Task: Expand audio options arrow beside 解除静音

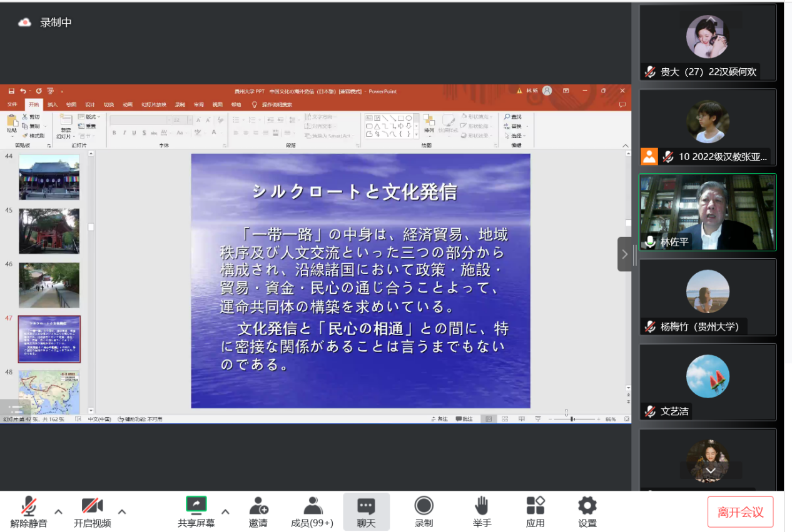Action: (x=58, y=511)
